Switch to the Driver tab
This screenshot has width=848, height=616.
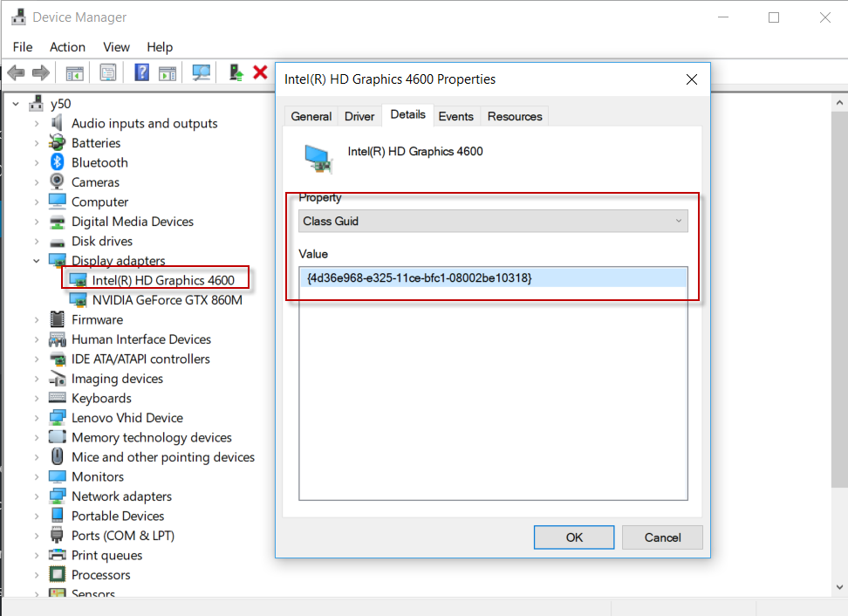359,116
